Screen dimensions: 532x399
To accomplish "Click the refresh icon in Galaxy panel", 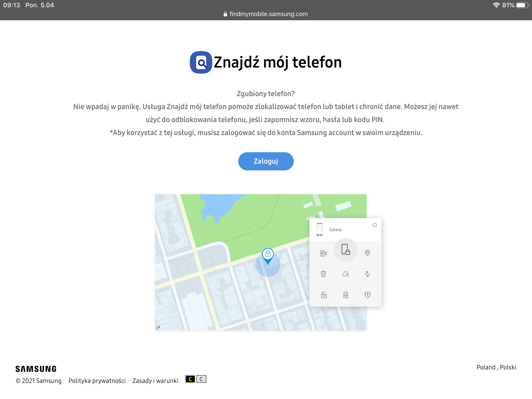I will 375,225.
